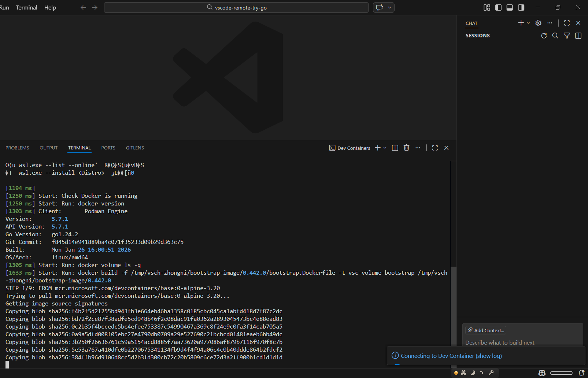Maximize the terminal panel size

(x=435, y=148)
